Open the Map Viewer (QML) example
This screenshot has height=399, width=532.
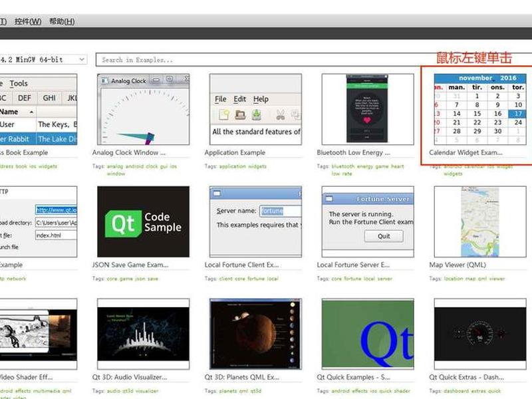pos(479,221)
